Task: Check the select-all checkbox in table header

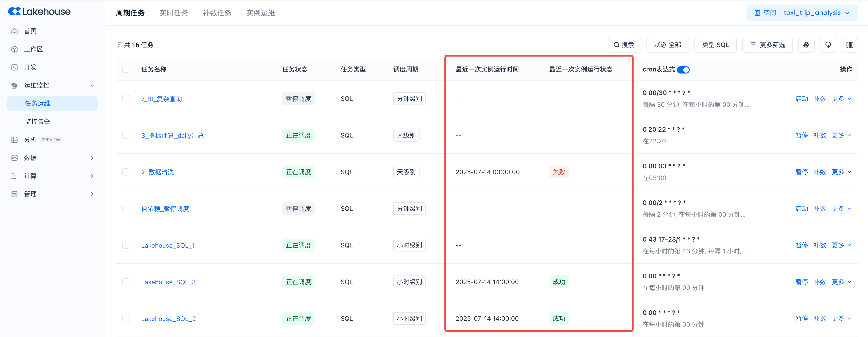Action: 126,69
